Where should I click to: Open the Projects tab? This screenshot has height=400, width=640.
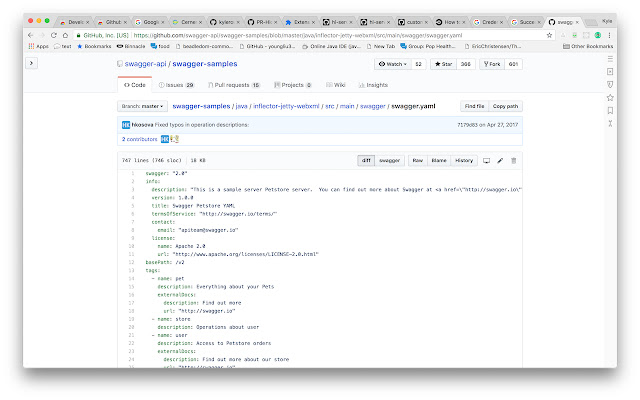point(293,85)
